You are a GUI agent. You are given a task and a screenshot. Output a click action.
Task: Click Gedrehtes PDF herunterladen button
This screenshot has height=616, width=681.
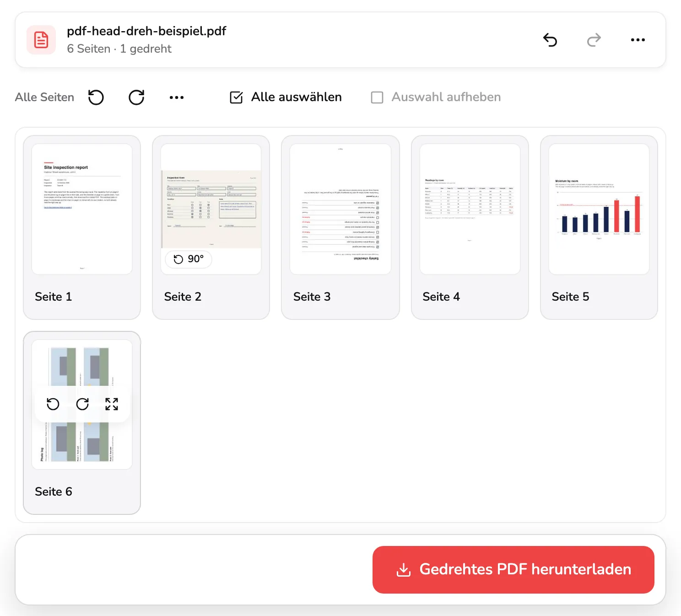pyautogui.click(x=513, y=570)
